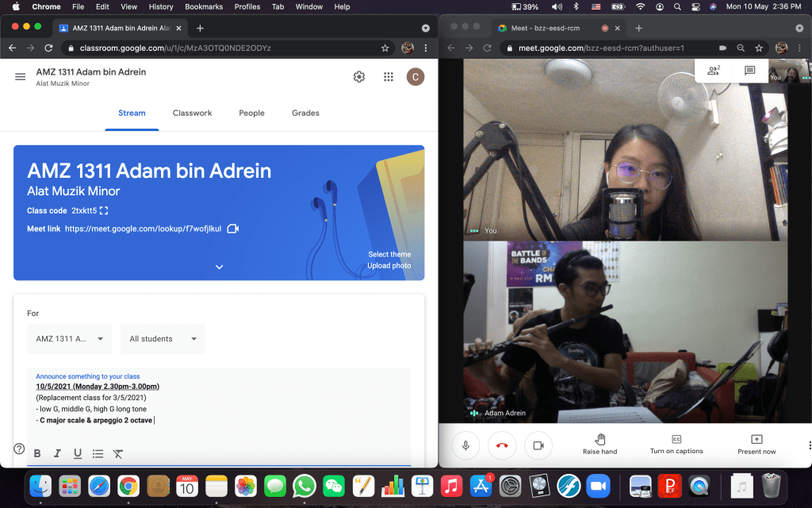Open the Google apps grid
812x508 pixels.
[x=388, y=76]
